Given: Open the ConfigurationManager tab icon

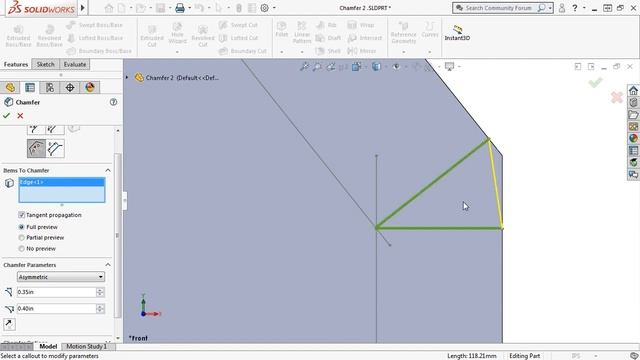Looking at the screenshot, I should coord(50,87).
